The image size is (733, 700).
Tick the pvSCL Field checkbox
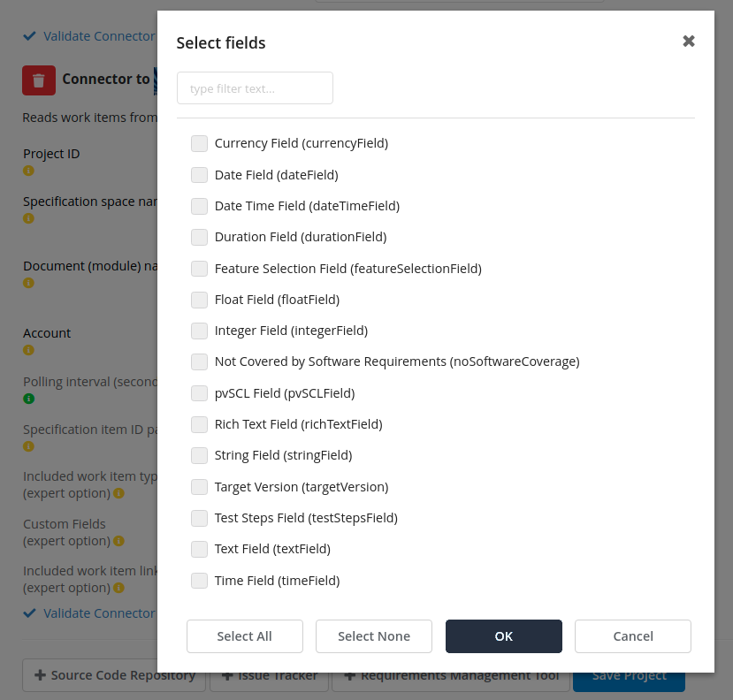coord(199,393)
